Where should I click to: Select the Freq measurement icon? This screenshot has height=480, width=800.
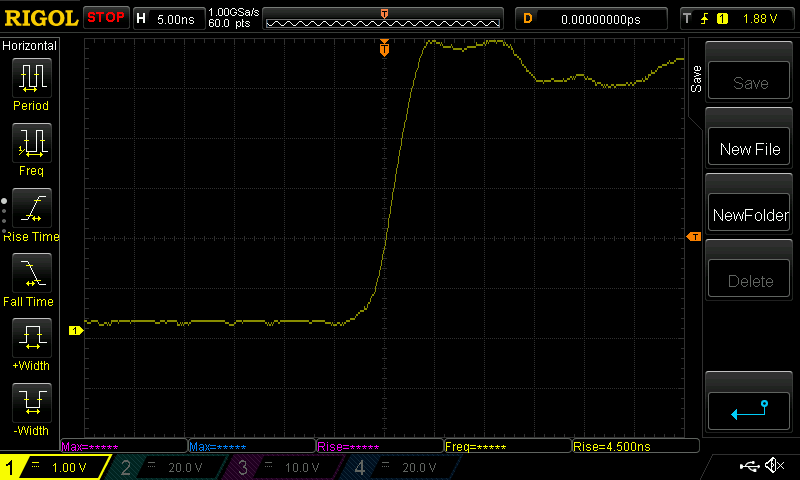[x=31, y=144]
